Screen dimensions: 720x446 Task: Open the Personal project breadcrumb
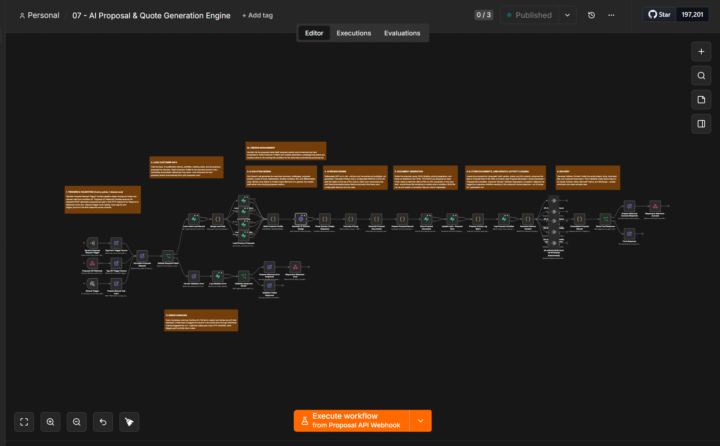39,15
